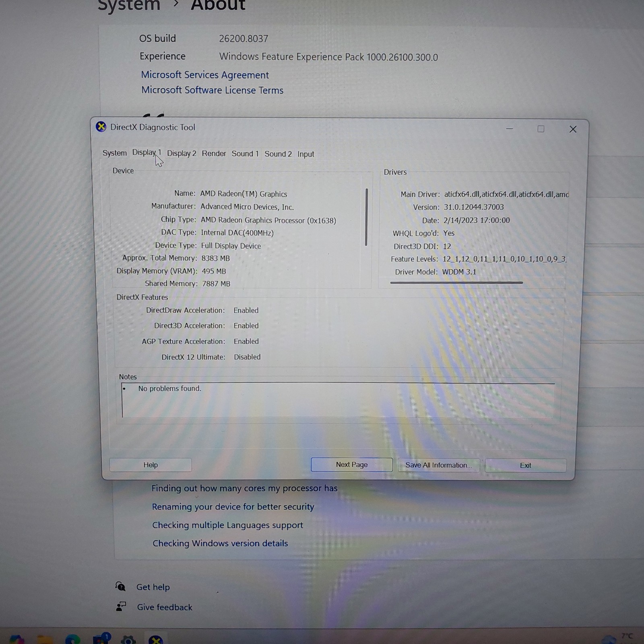Select 'Windows Feature Experience Pack' value

click(328, 57)
